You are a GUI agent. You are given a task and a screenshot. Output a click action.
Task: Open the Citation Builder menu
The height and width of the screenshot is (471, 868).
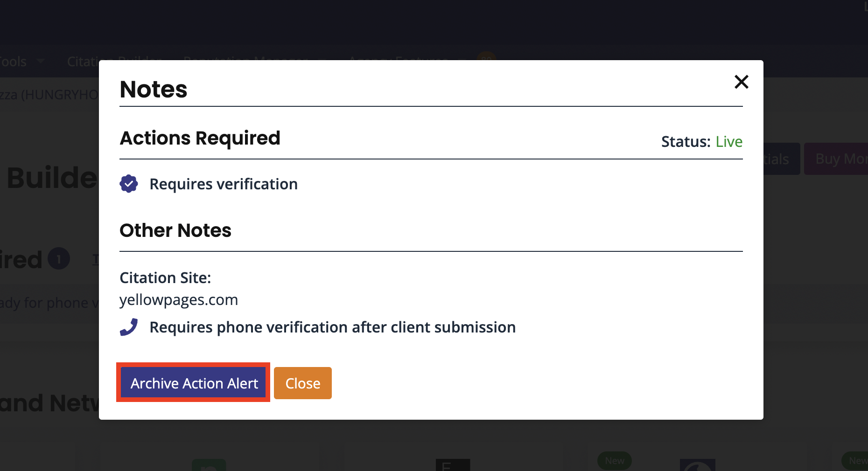coord(114,61)
